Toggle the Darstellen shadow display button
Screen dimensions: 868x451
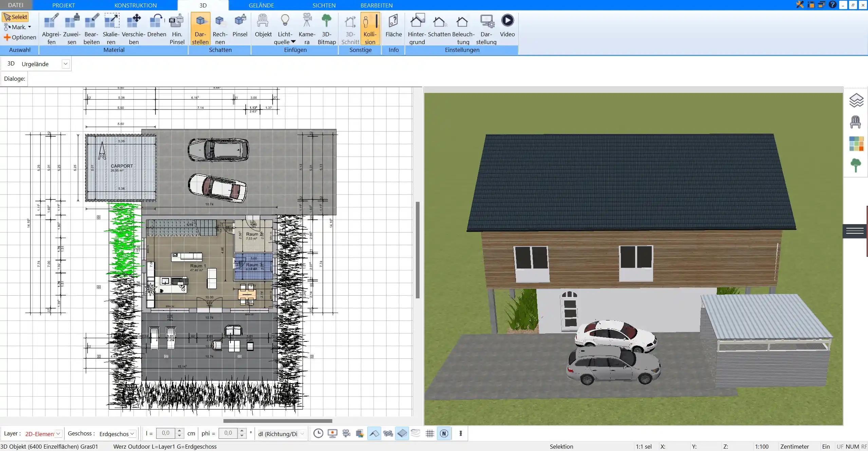pyautogui.click(x=200, y=29)
